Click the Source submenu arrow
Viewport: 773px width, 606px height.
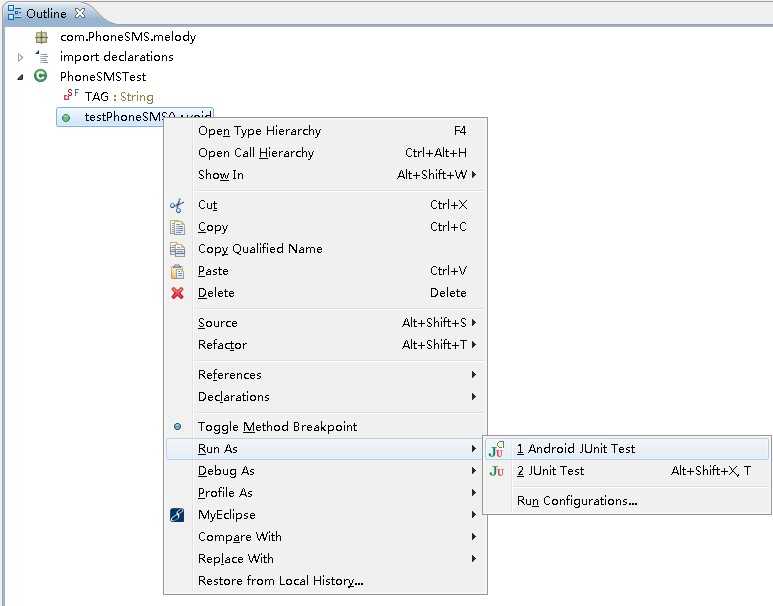(474, 322)
